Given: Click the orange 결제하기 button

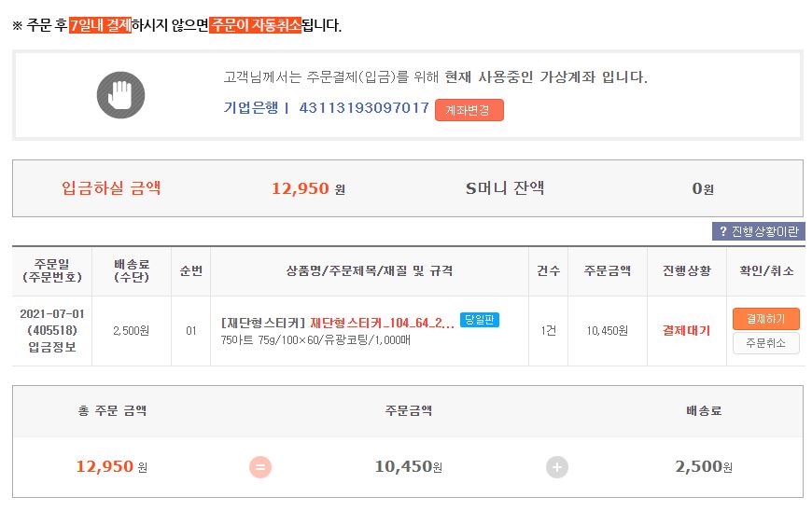Looking at the screenshot, I should (765, 319).
